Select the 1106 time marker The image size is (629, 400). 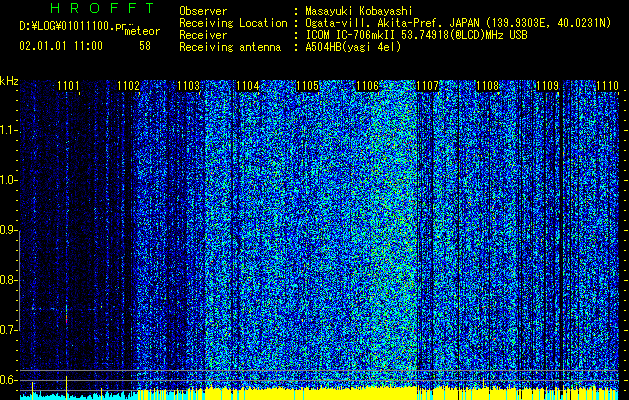367,86
